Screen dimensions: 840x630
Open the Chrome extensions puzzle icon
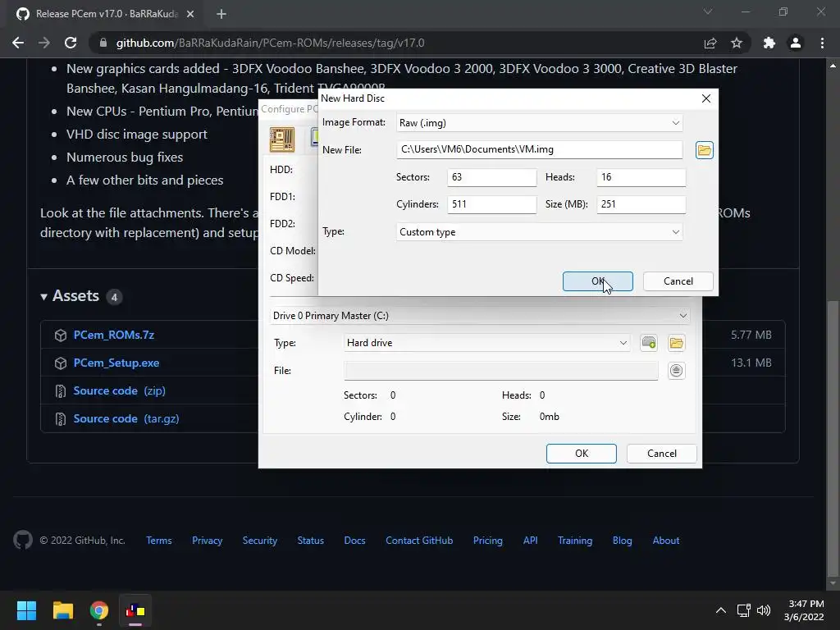(x=769, y=43)
